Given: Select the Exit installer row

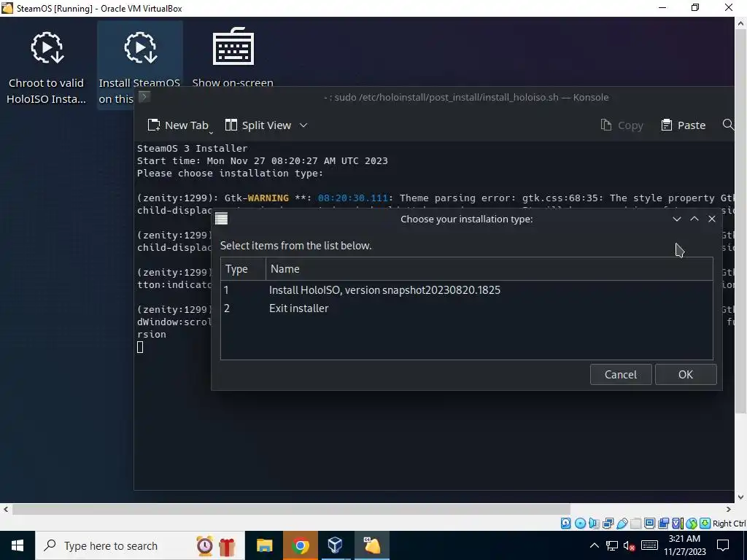Looking at the screenshot, I should coord(466,308).
